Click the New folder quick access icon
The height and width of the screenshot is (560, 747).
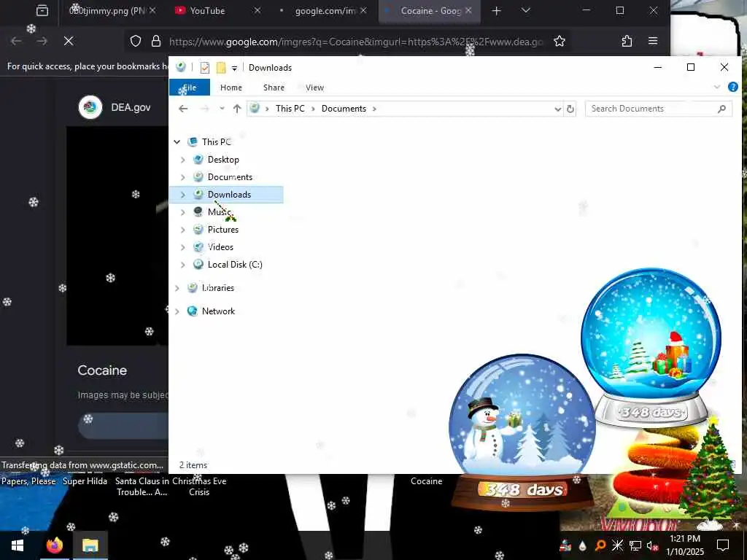221,68
